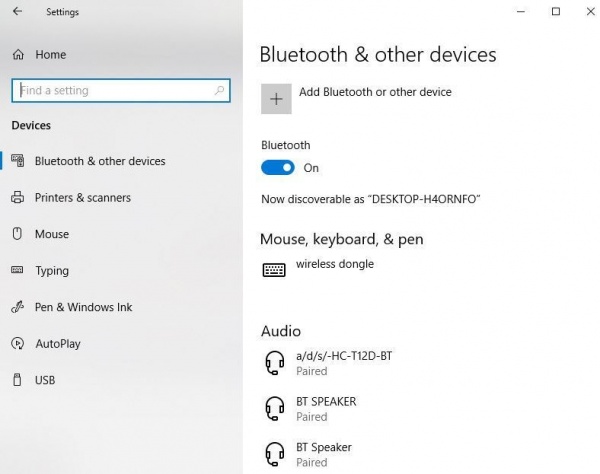Select Bluetooth & other devices page
Screen dimensions: 600x474
click(x=100, y=161)
